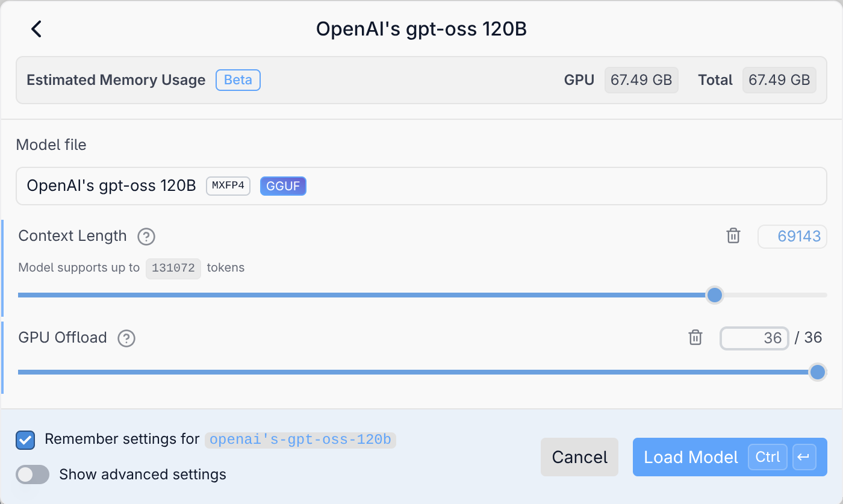Uncheck the Remember settings checkbox
Viewport: 843px width, 504px height.
point(25,440)
